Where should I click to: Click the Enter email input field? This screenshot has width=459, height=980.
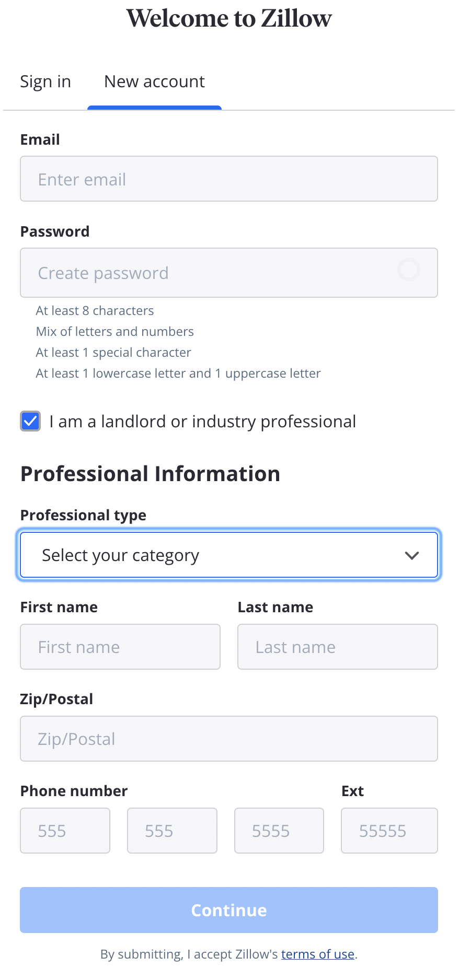point(228,179)
